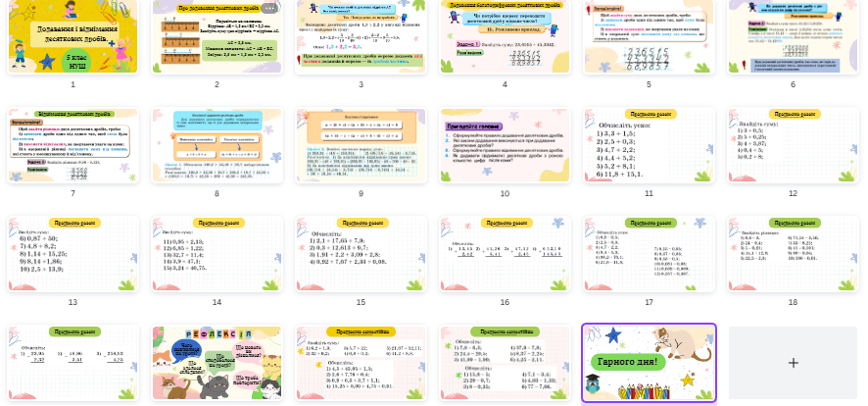Select slide 21 thumbnail with yellow header
Screen dimensions: 868x406
[x=361, y=363]
